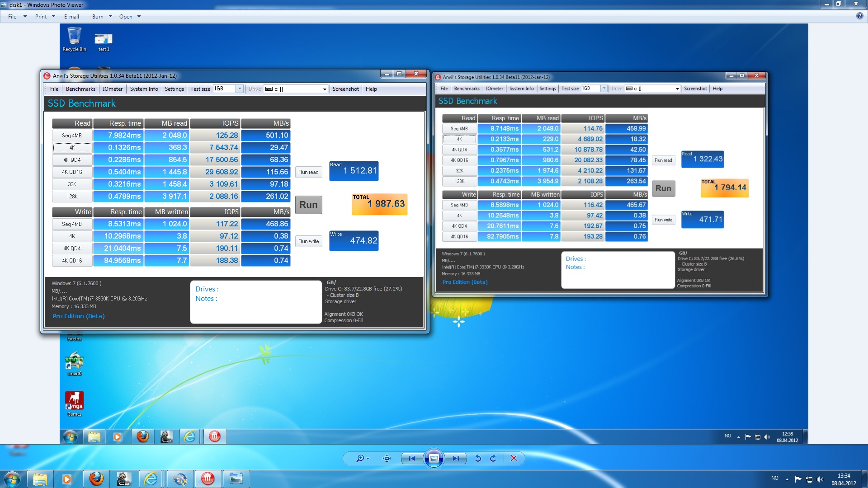The width and height of the screenshot is (868, 488).
Task: Click Run write in right Anvil window
Action: 663,220
